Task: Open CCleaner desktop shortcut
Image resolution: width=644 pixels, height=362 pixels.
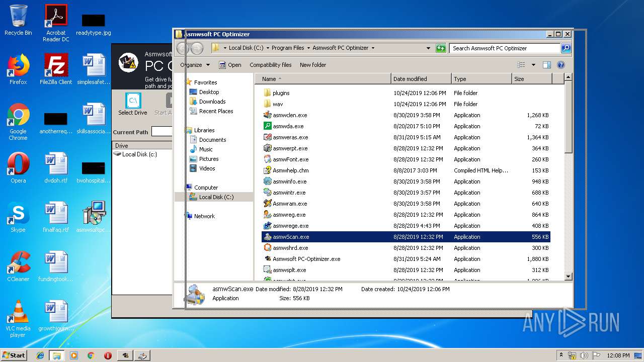Action: pos(18,266)
